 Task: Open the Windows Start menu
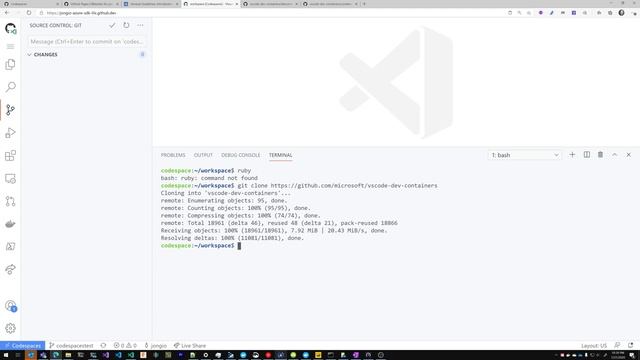tap(6, 355)
